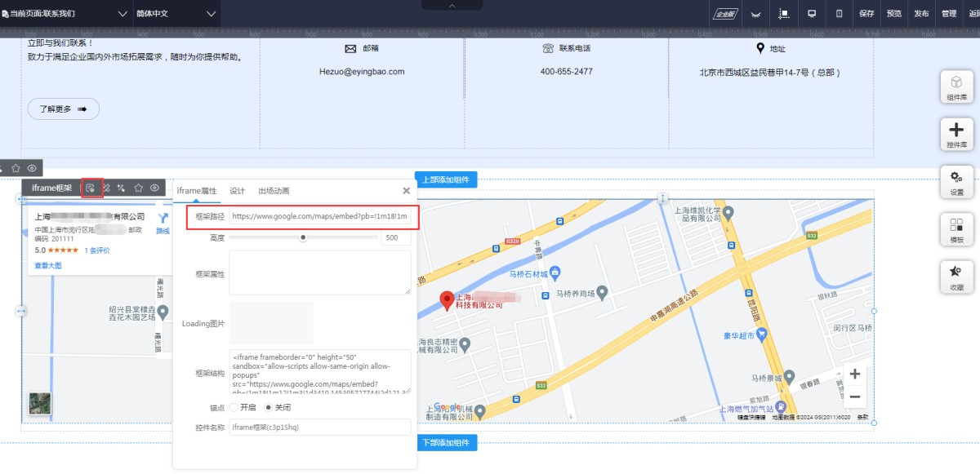Click the 马桥养鸡场 map marker
This screenshot has height=474, width=980.
pyautogui.click(x=602, y=291)
